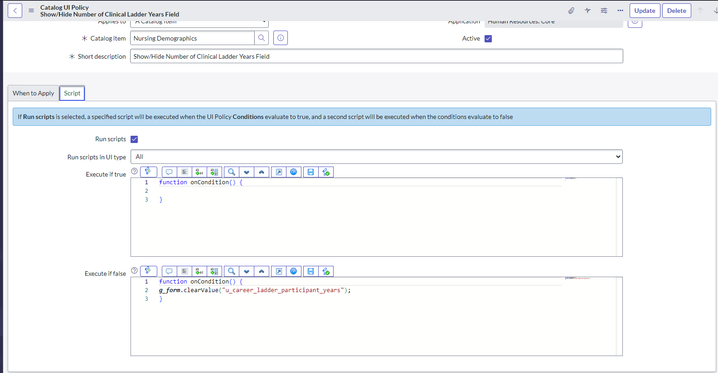This screenshot has height=373, width=718.
Task: Format code in Execute if false editor
Action: (184, 271)
